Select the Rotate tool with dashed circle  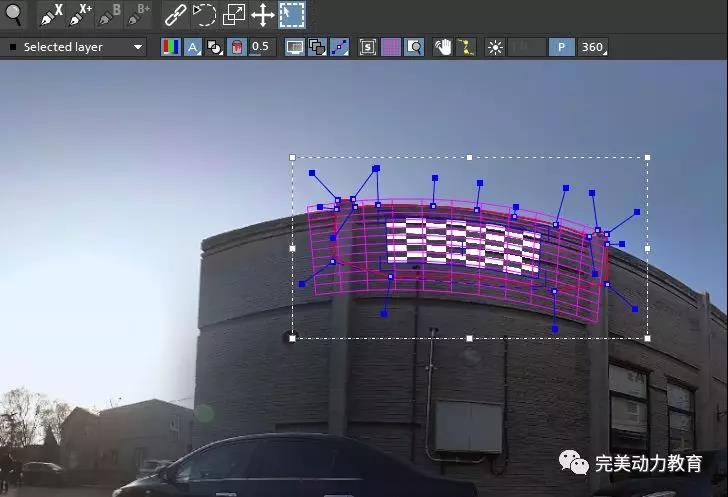tap(204, 15)
